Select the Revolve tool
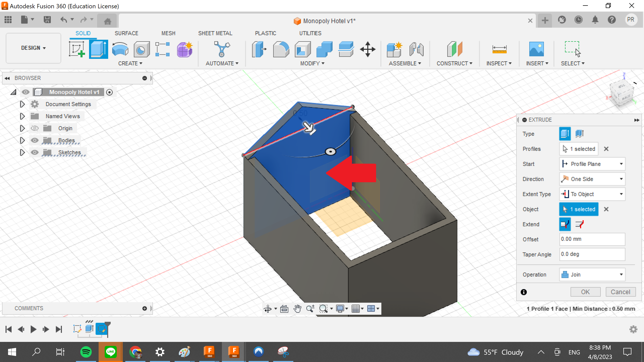Image resolution: width=644 pixels, height=362 pixels. 120,49
